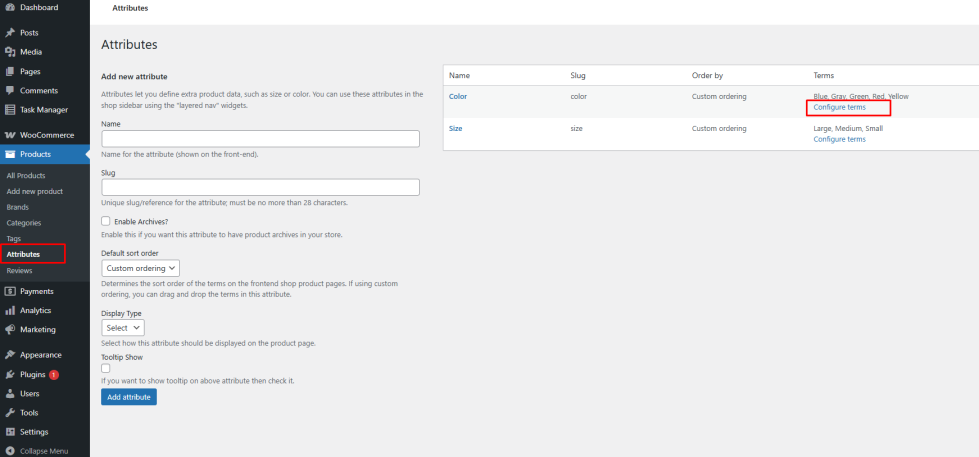Click into the attribute Slug field
979x457 pixels.
click(260, 187)
